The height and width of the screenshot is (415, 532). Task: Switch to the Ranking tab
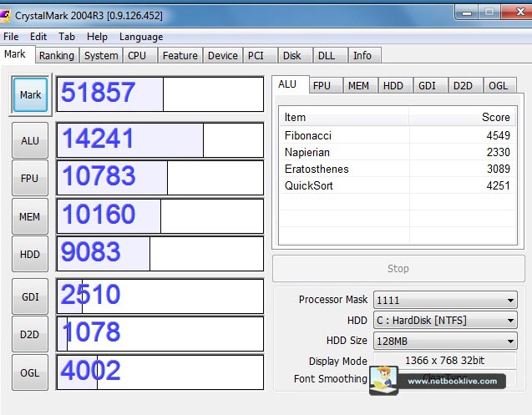coord(57,55)
